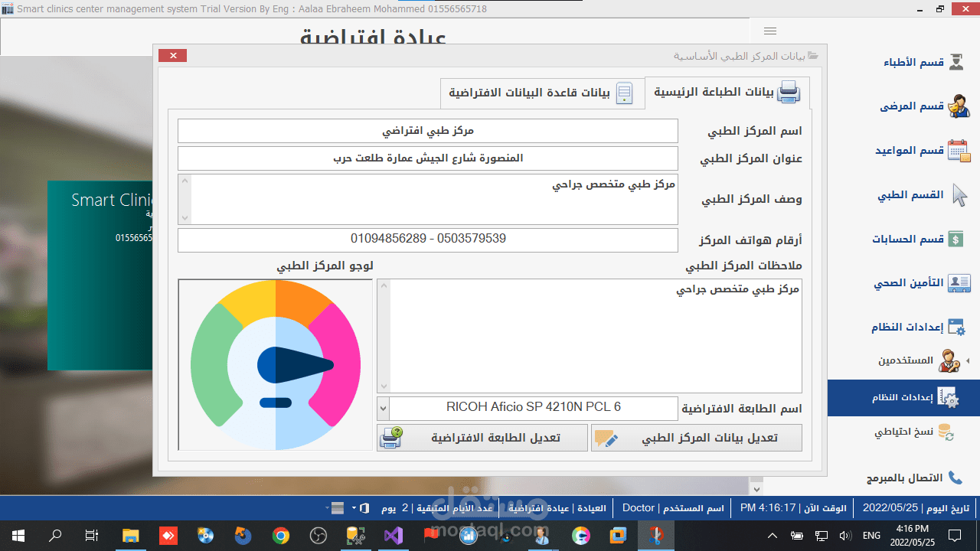
Task: Click the today's date 2022/05/25 in status bar
Action: point(890,508)
